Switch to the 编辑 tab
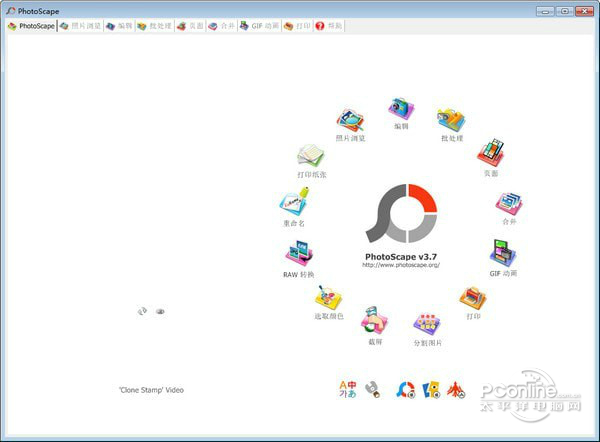600x442 pixels. pos(119,26)
